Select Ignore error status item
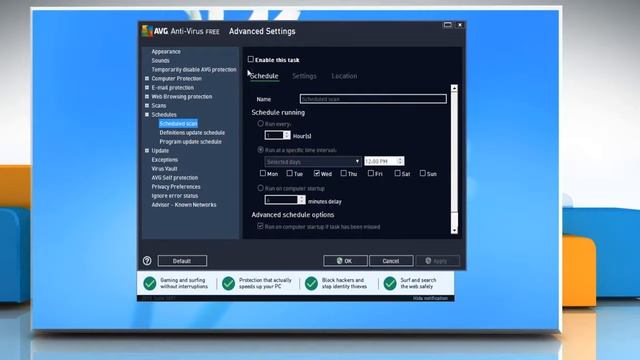The height and width of the screenshot is (360, 640). [175, 196]
